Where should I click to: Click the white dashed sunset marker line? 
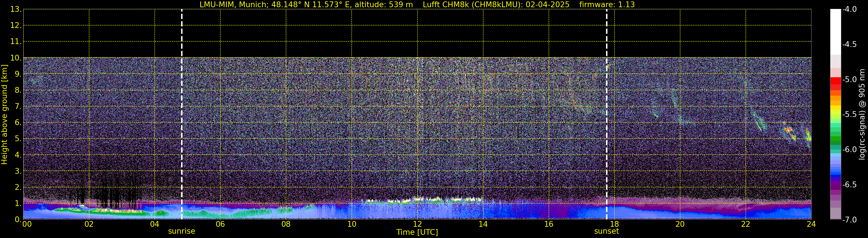coord(607,114)
